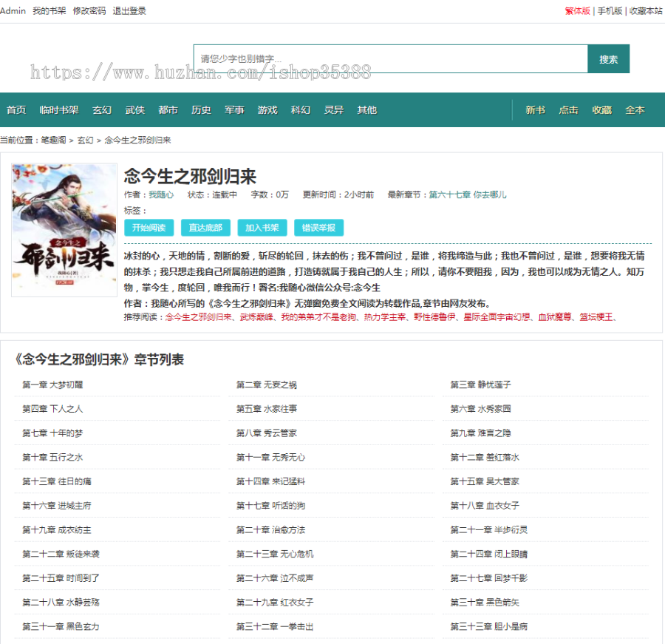Open the 玄幻 category tab
Image resolution: width=665 pixels, height=644 pixels.
[x=101, y=109]
